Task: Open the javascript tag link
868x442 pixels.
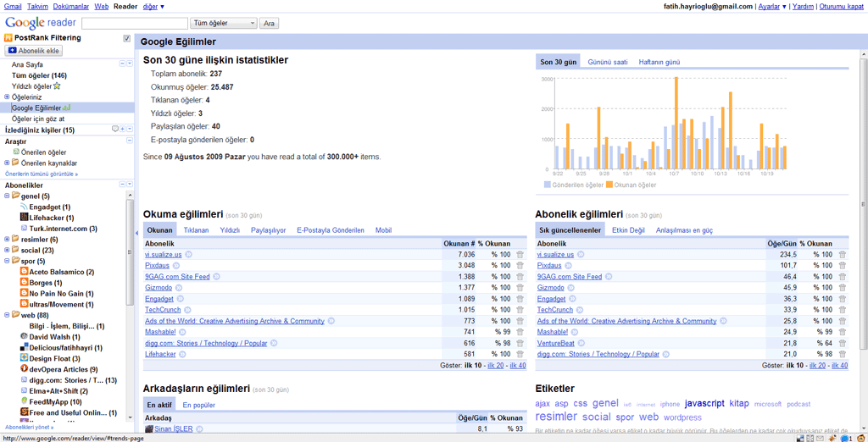Action: pyautogui.click(x=704, y=404)
